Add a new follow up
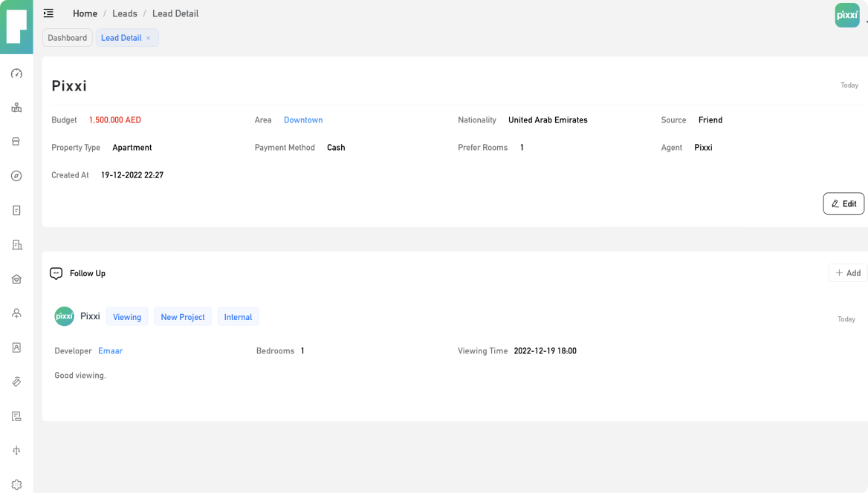 click(x=847, y=272)
